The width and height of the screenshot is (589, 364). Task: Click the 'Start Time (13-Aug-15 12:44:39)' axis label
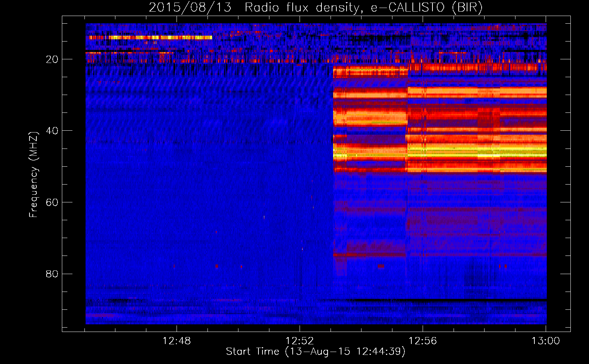coord(316,352)
